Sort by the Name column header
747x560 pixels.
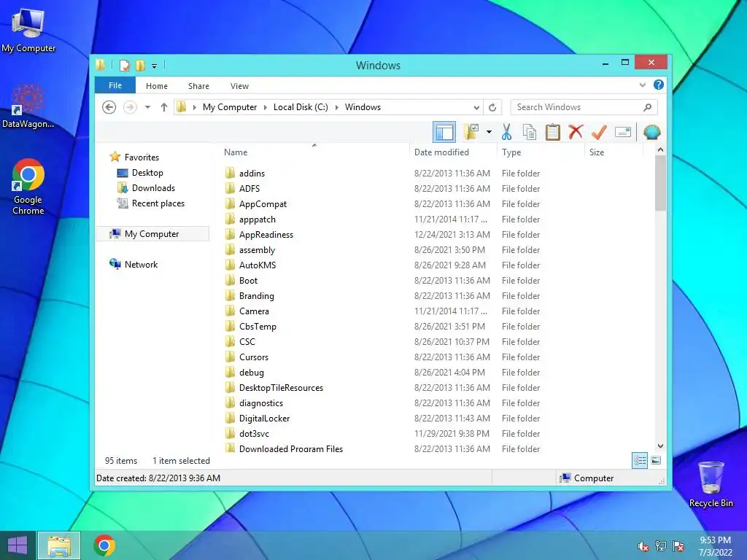pos(236,152)
